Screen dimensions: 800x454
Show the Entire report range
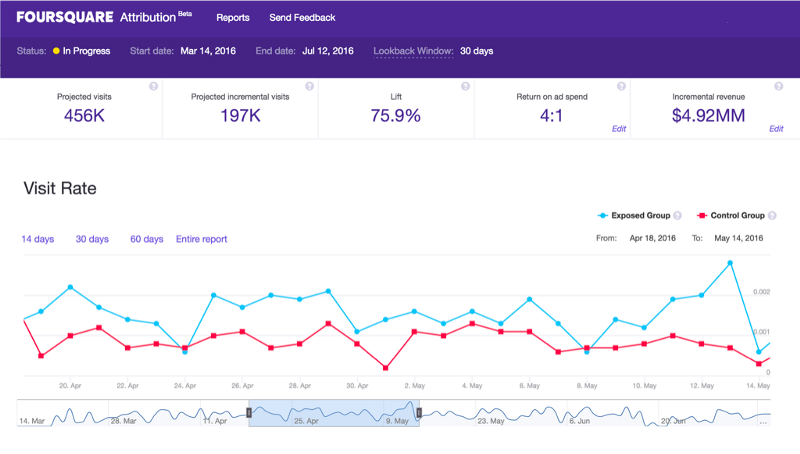202,239
